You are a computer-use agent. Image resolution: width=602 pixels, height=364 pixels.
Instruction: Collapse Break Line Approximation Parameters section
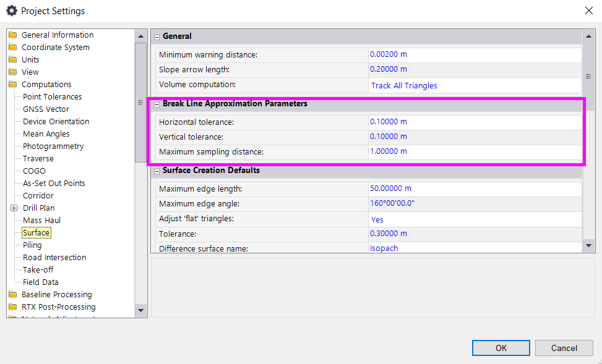pyautogui.click(x=157, y=104)
